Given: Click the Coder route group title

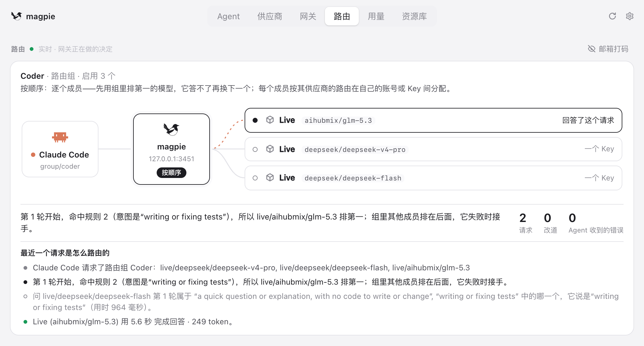Looking at the screenshot, I should [x=32, y=76].
